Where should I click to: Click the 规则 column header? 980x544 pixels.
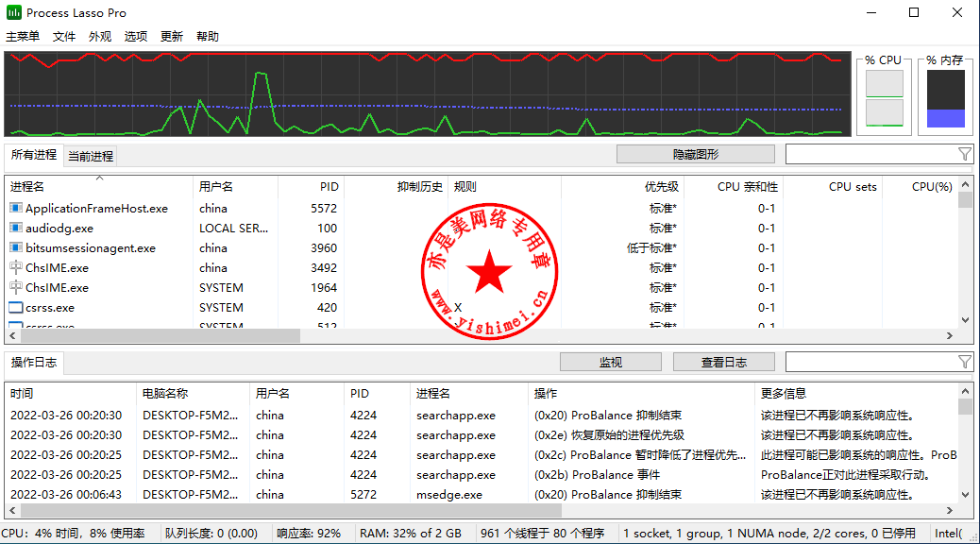point(504,186)
